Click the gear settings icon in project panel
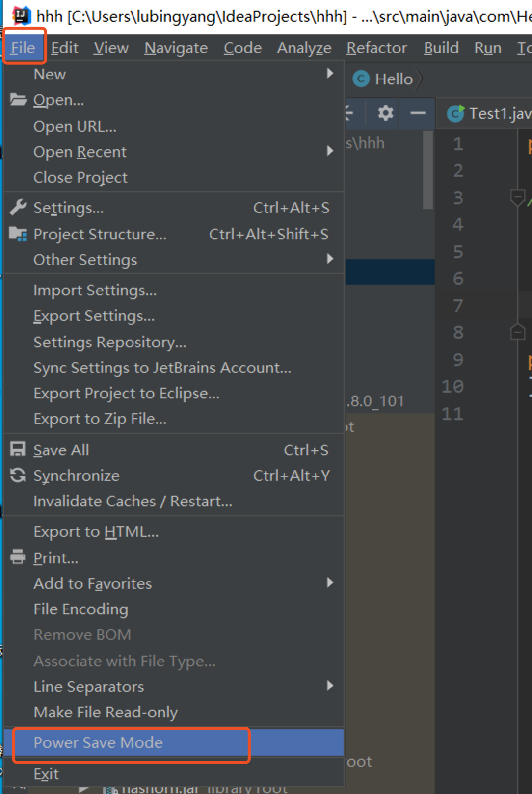Image resolution: width=532 pixels, height=794 pixels. 385,113
